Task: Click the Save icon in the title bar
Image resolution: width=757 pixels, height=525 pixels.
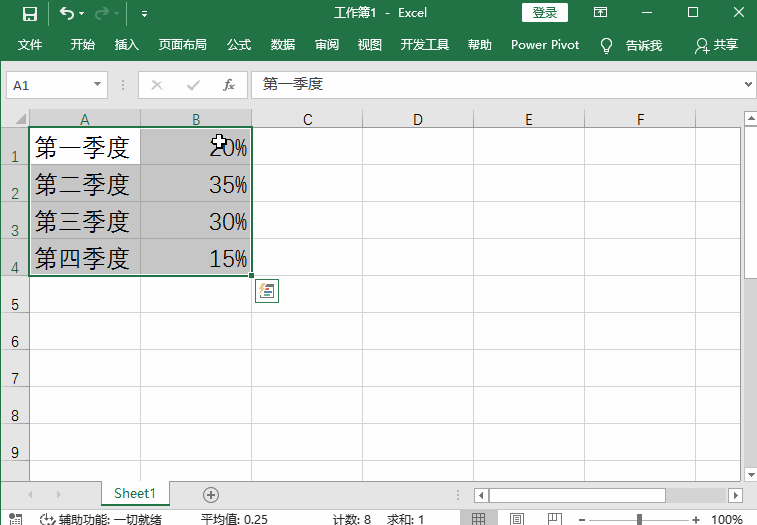Action: coord(30,14)
